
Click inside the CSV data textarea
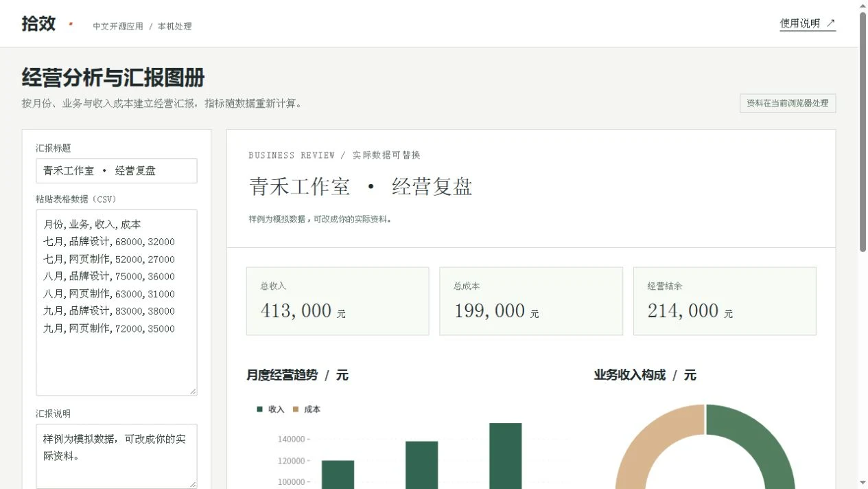click(117, 302)
